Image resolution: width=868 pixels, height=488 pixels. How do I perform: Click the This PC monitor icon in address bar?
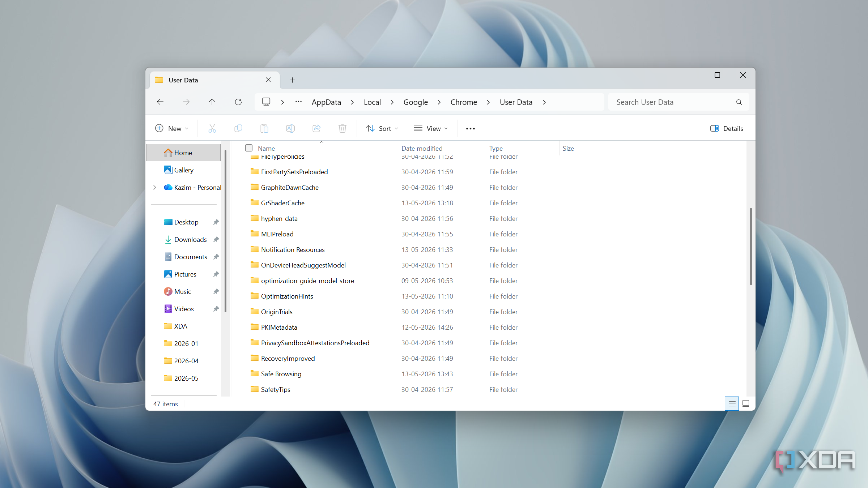pyautogui.click(x=266, y=102)
